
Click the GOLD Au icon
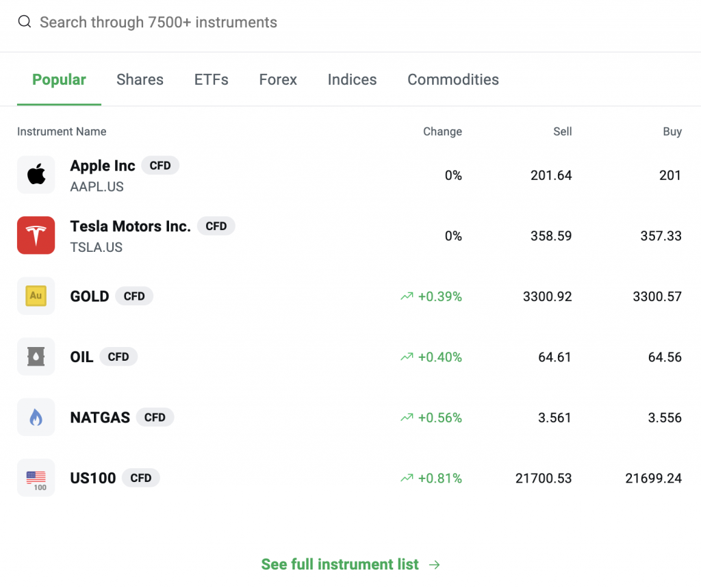coord(36,296)
